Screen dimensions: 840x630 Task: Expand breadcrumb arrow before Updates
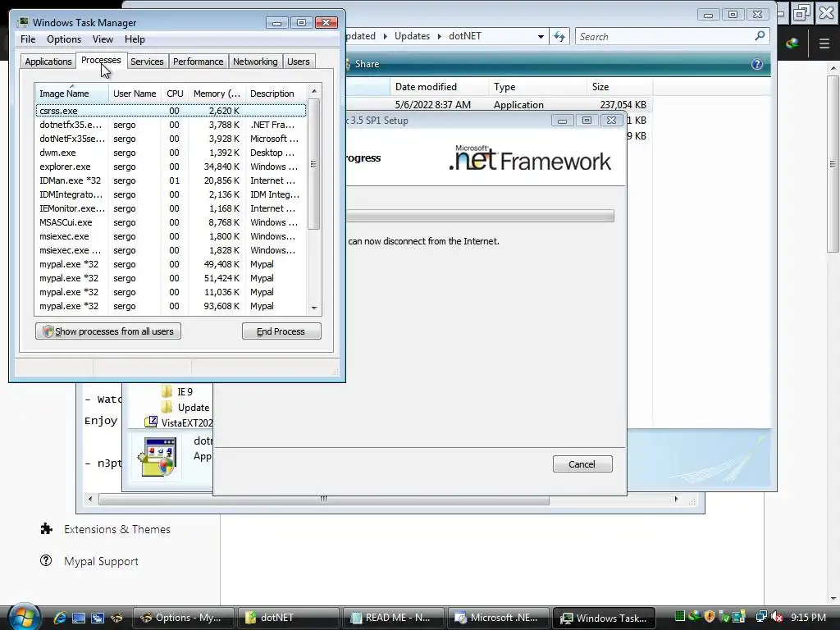pos(386,36)
